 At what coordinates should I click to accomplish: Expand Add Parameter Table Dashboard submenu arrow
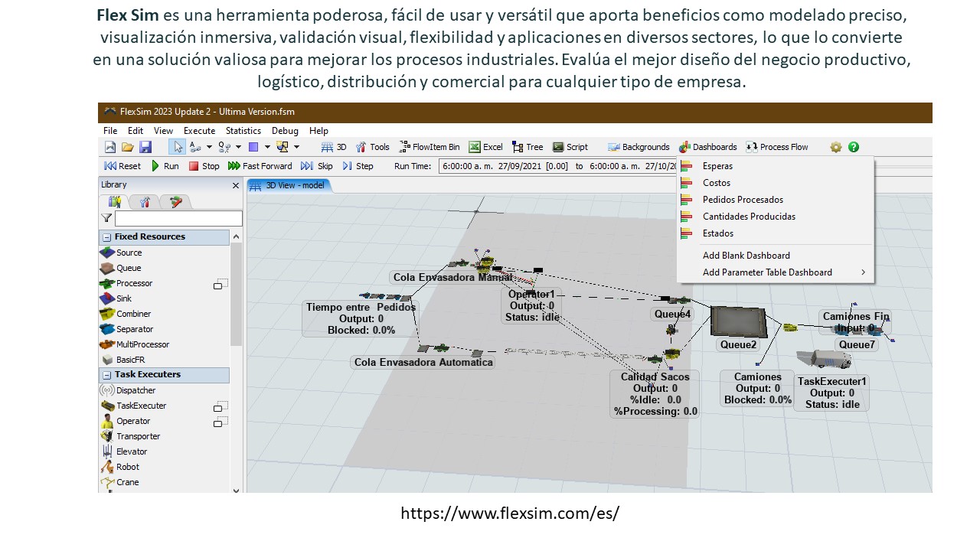pos(863,272)
